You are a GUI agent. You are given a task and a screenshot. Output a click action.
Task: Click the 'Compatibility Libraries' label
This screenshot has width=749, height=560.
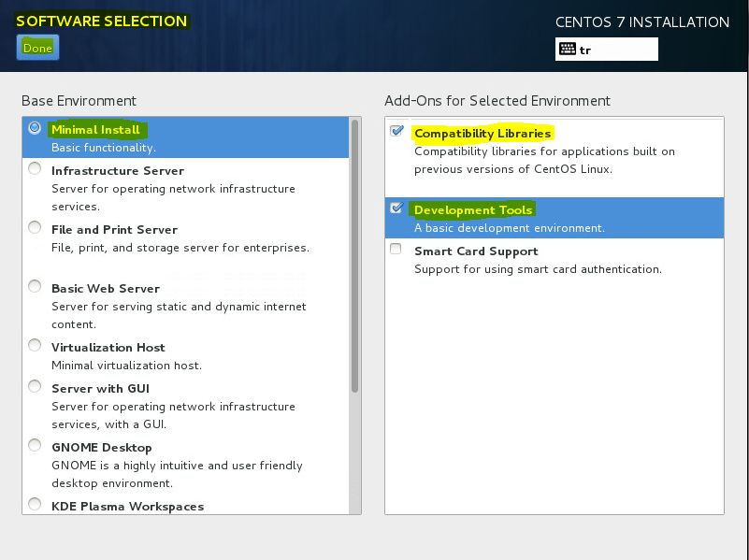(483, 133)
